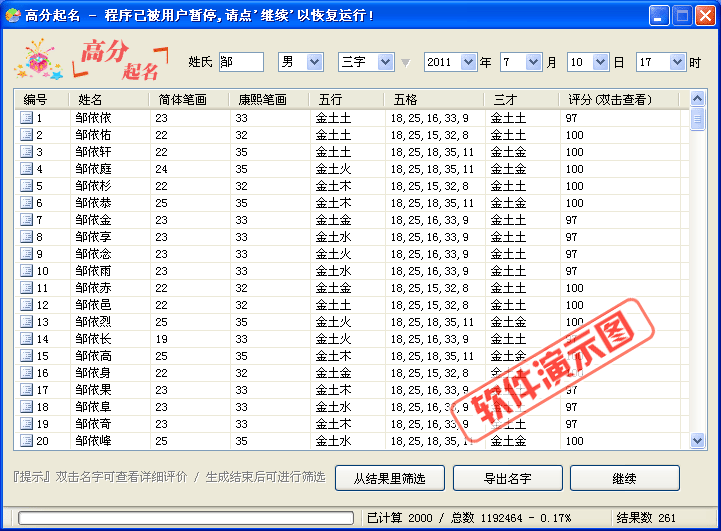Screen dimensions: 721x531
Task: Sort by the 五格 column header
Action: click(x=434, y=99)
